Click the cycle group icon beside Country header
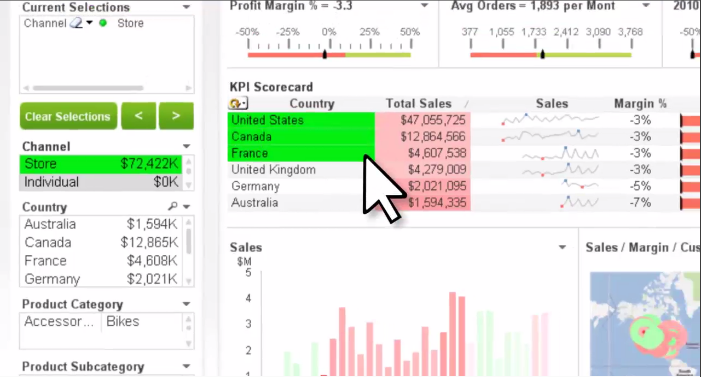 click(x=238, y=104)
